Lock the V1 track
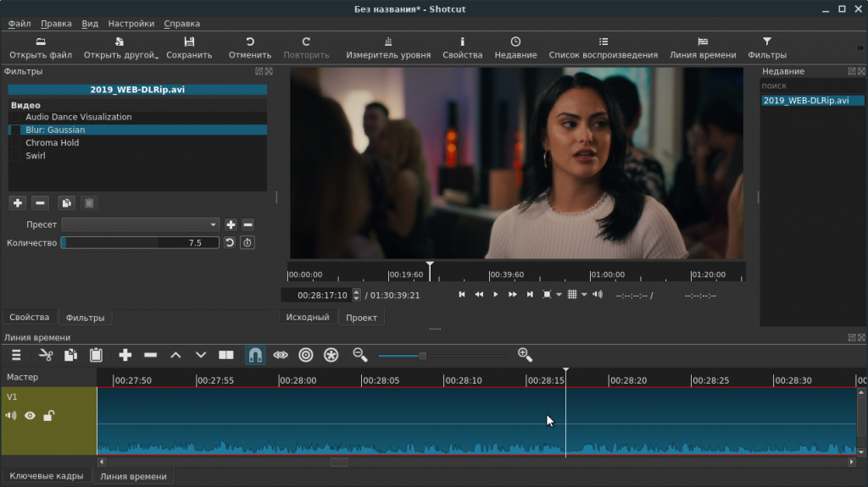The height and width of the screenshot is (487, 868). click(49, 416)
